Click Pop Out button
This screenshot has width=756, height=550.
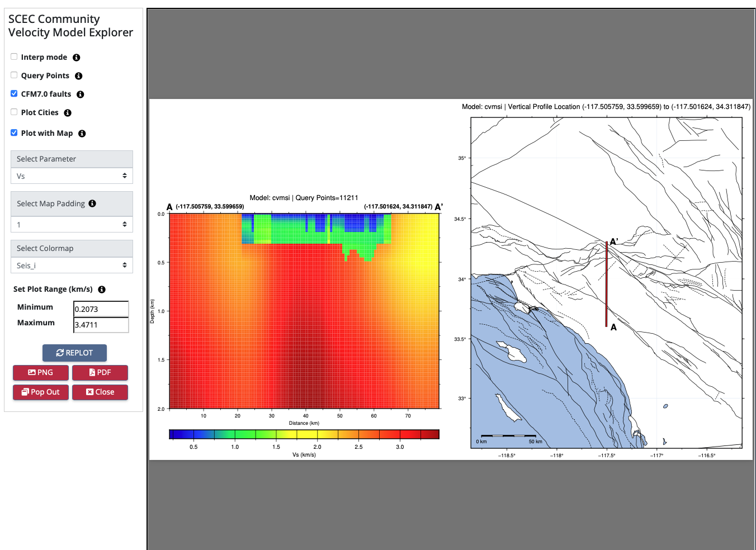click(41, 392)
